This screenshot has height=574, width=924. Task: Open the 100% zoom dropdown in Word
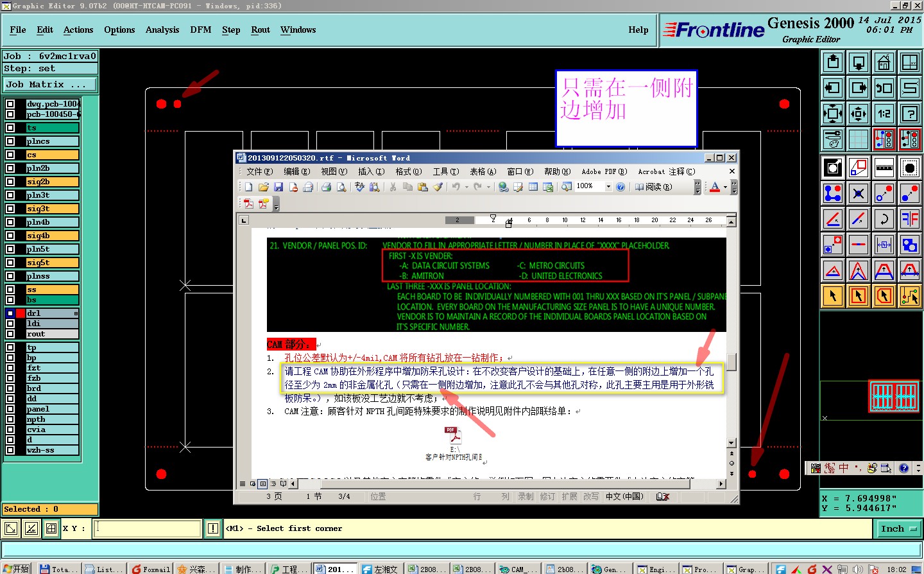(608, 187)
